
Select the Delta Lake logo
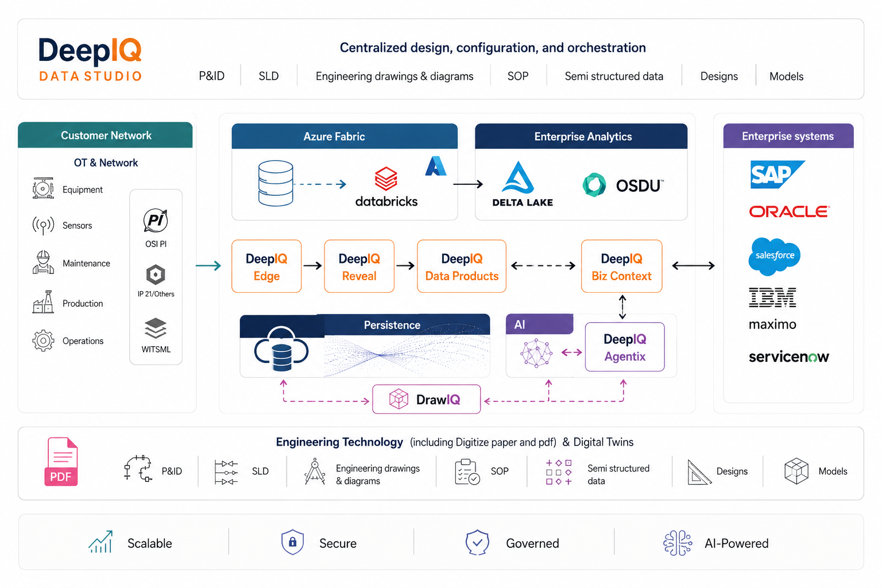pyautogui.click(x=521, y=184)
